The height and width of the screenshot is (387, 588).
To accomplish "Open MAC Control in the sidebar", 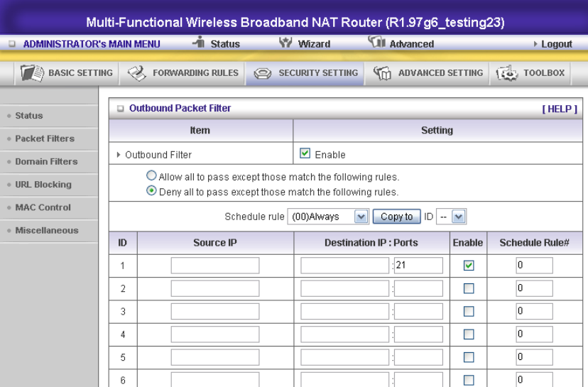I will pyautogui.click(x=43, y=207).
